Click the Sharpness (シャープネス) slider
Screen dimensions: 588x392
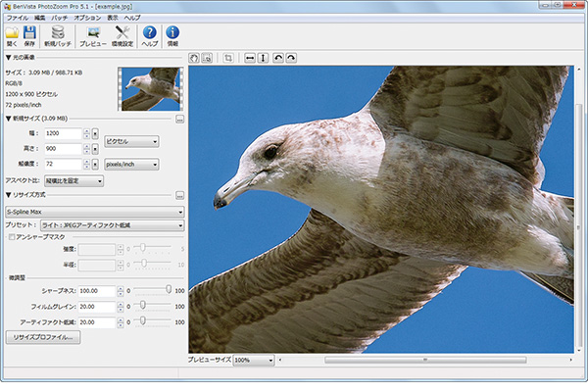tap(151, 290)
